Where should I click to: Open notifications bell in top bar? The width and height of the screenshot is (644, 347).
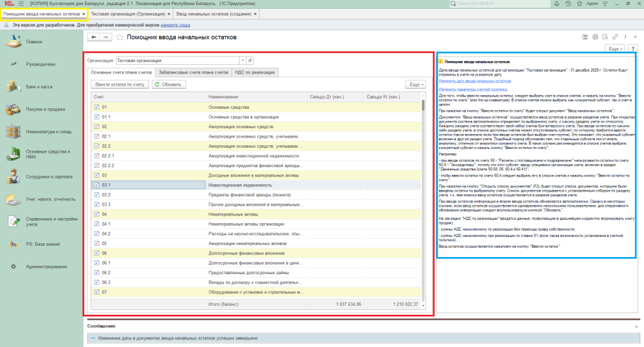(x=557, y=4)
